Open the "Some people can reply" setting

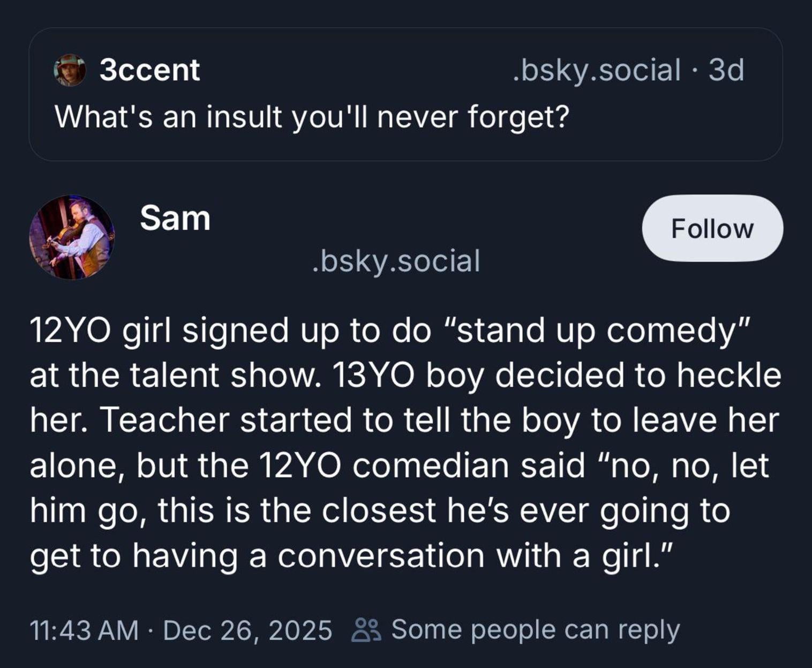(535, 630)
